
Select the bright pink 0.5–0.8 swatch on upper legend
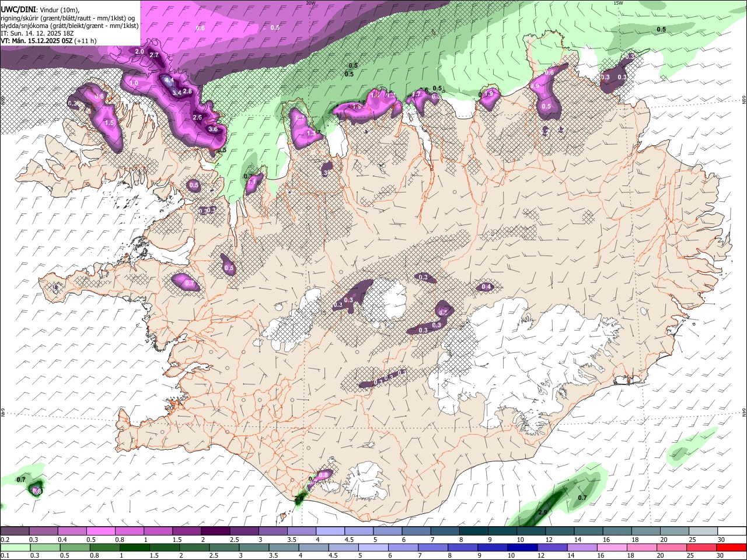pos(102,531)
